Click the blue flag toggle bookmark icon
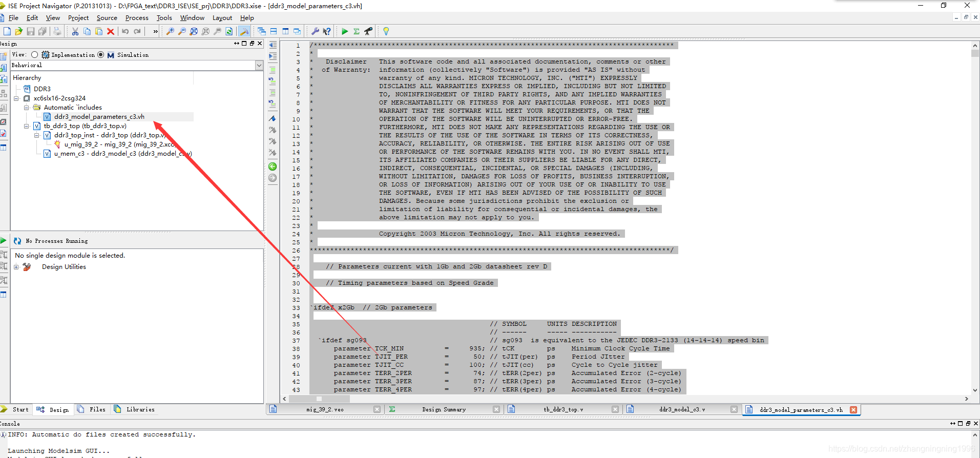Viewport: 980px width, 458px height. [273, 118]
